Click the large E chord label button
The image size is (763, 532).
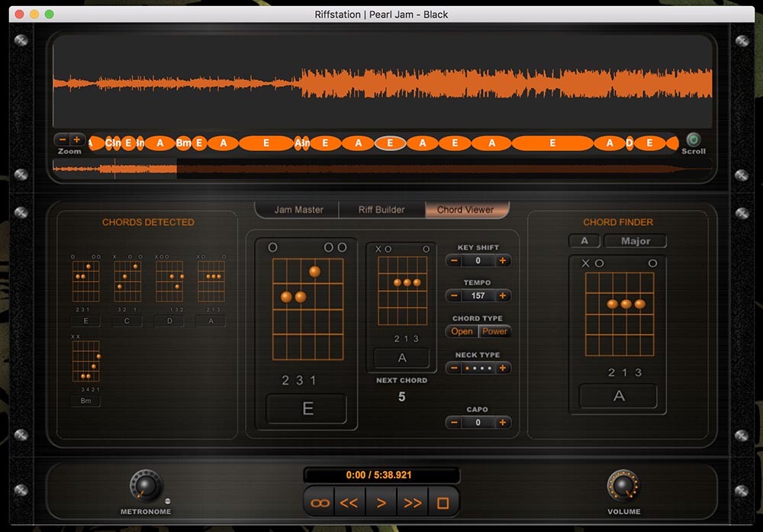[x=306, y=409]
